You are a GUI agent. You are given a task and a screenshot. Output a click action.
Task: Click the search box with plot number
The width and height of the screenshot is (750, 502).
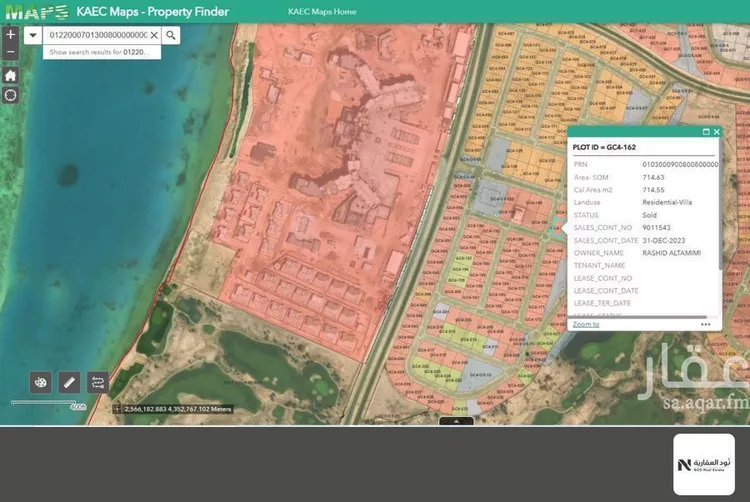coord(98,35)
